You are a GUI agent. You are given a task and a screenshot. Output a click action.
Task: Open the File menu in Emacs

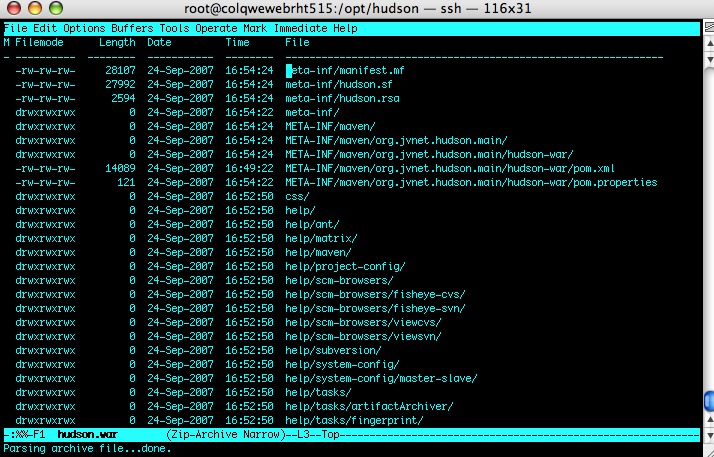pyautogui.click(x=15, y=28)
